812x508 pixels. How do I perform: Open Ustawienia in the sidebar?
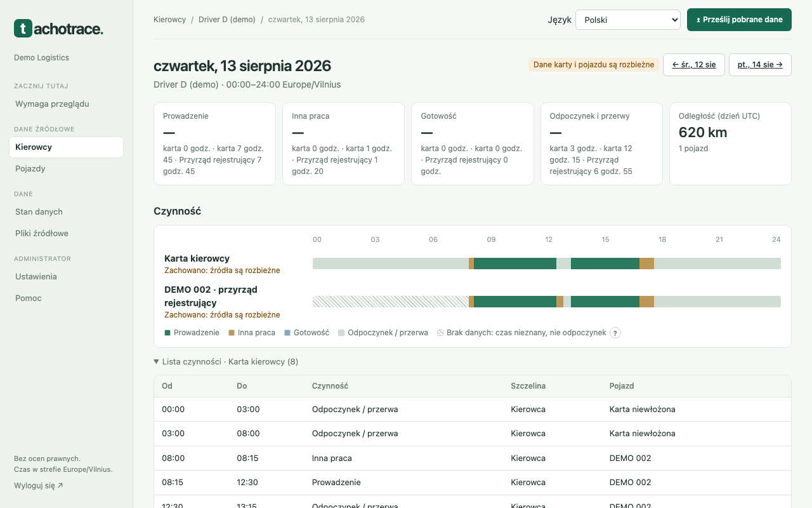(x=66, y=277)
